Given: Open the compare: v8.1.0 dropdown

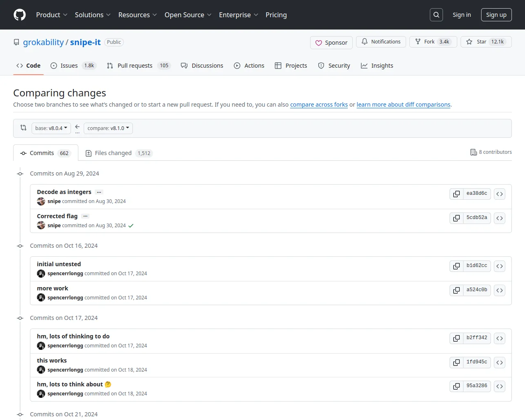Looking at the screenshot, I should [x=108, y=128].
